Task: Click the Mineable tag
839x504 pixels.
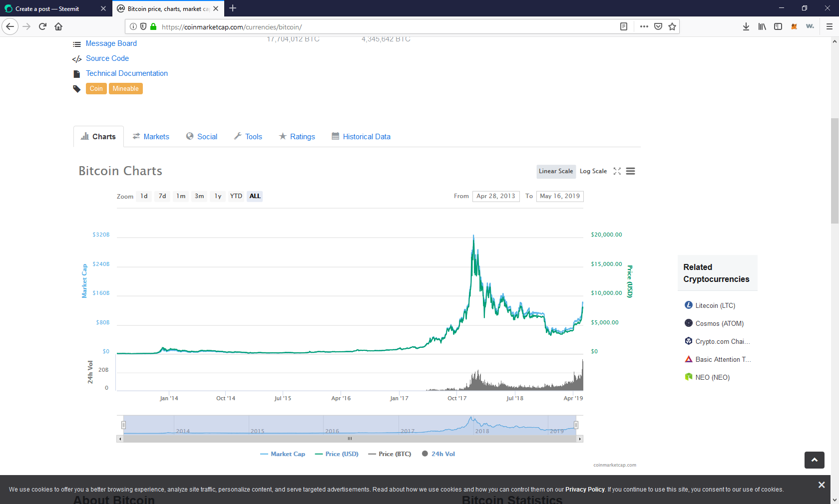Action: click(x=126, y=89)
